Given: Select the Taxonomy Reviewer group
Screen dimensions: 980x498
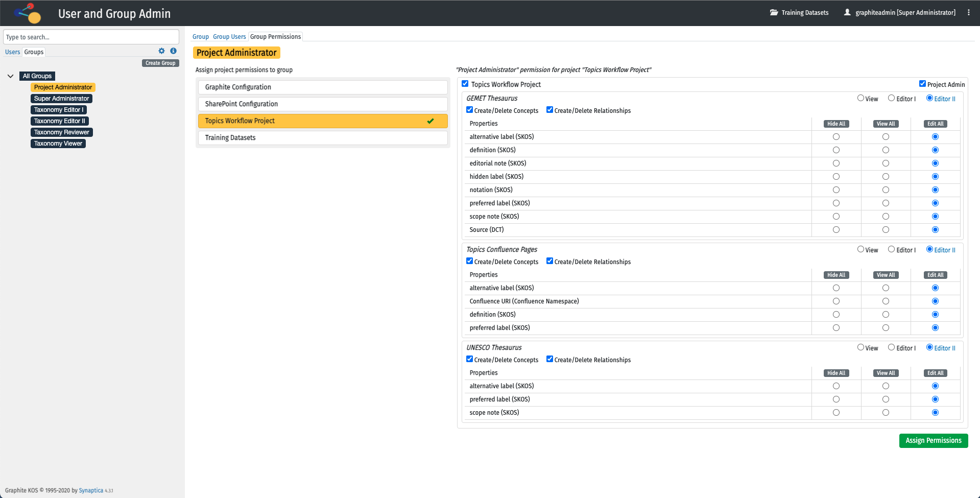Looking at the screenshot, I should [x=61, y=132].
